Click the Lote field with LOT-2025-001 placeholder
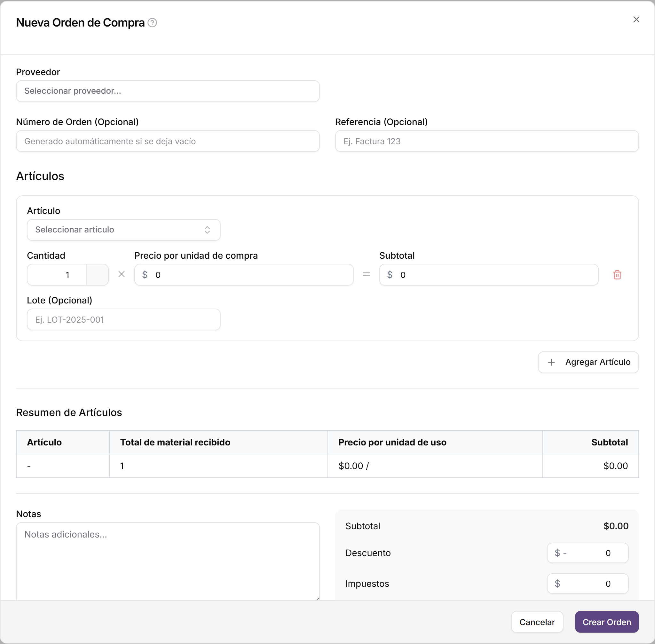 click(123, 319)
